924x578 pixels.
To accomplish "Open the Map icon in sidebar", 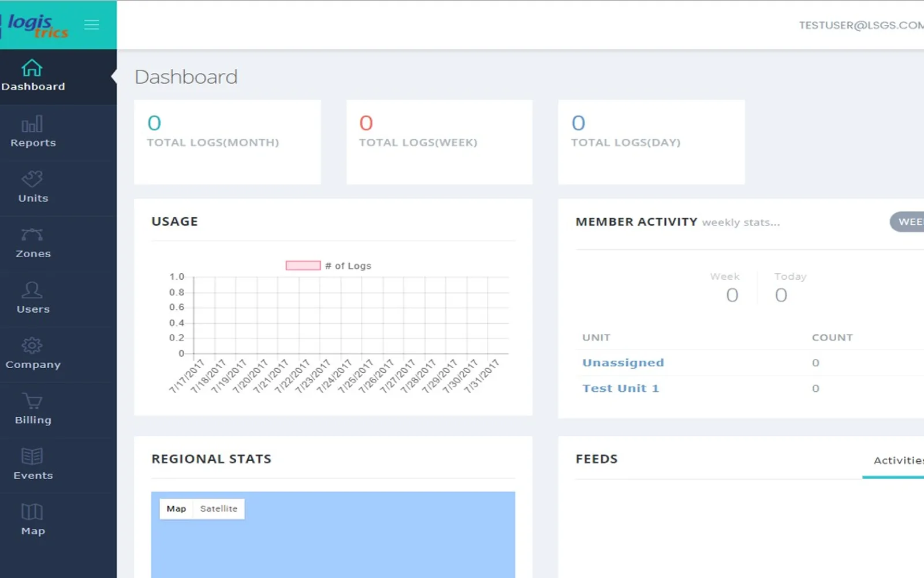I will pos(32,512).
